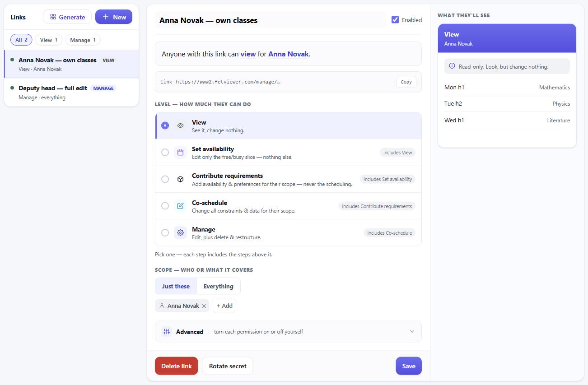Click the Tue h2 Physics preview row
The image size is (588, 385).
click(x=507, y=104)
